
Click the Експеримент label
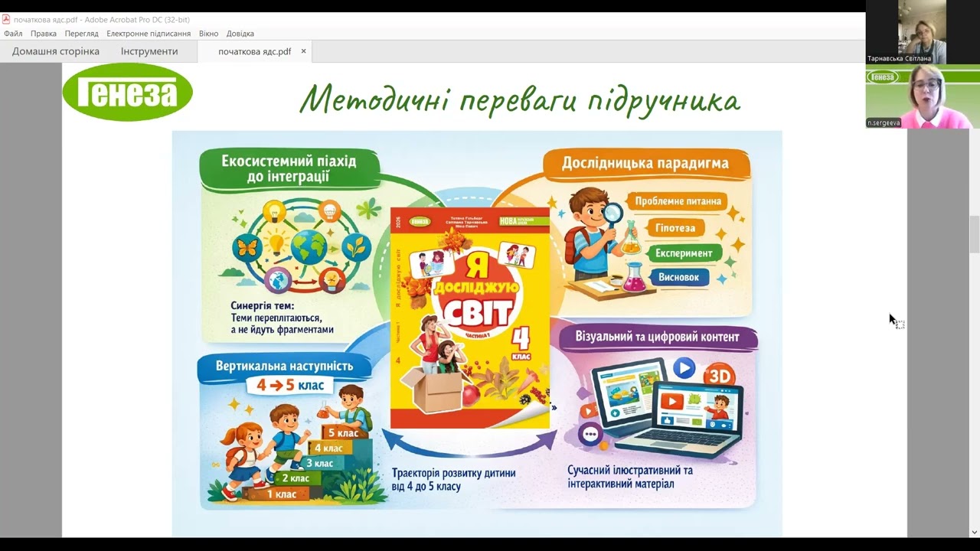(683, 253)
